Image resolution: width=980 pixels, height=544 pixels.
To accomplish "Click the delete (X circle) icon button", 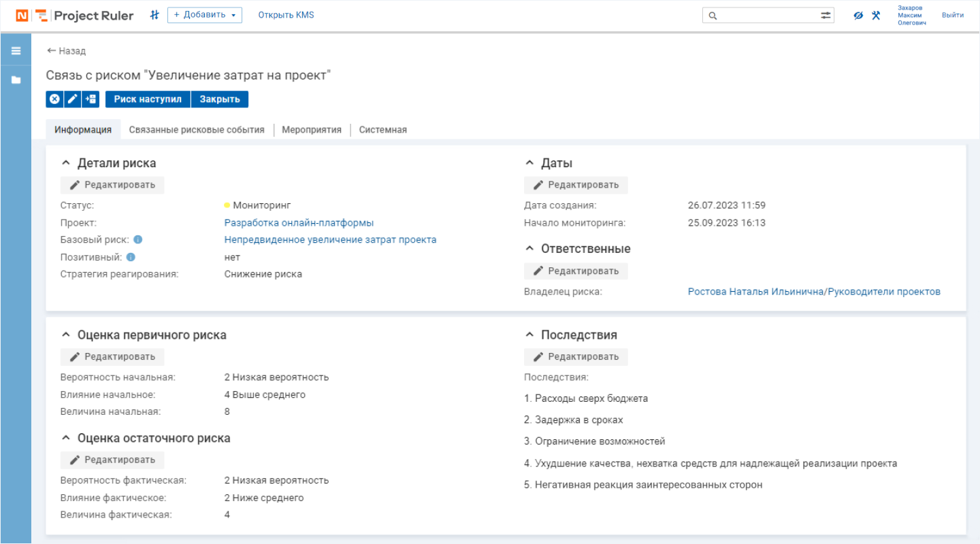I will pyautogui.click(x=54, y=99).
